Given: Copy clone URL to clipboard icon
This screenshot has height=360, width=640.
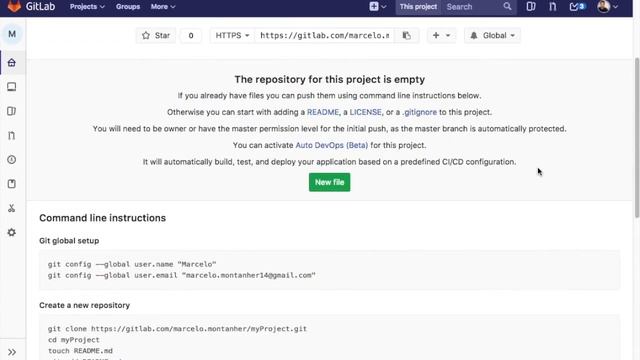Looking at the screenshot, I should (x=407, y=36).
